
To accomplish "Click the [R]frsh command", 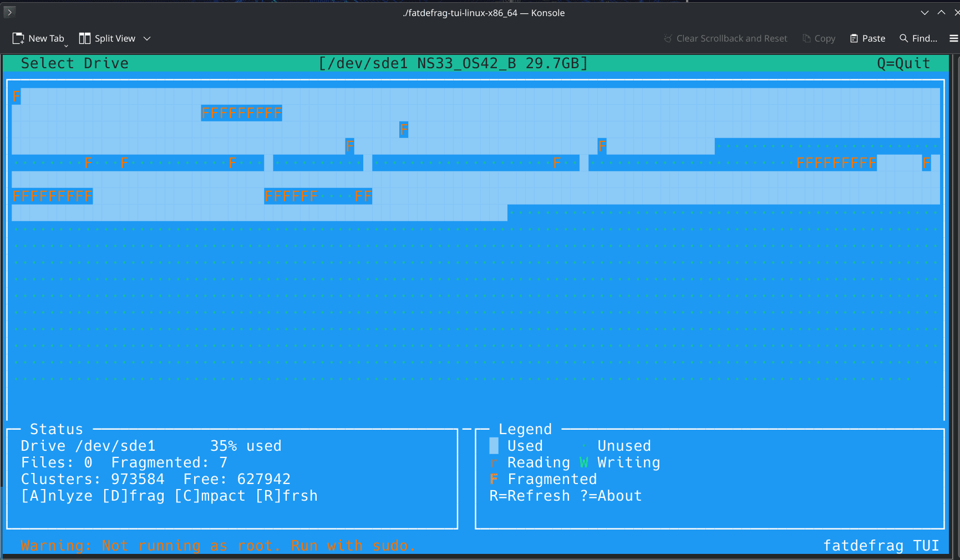I will pos(286,496).
